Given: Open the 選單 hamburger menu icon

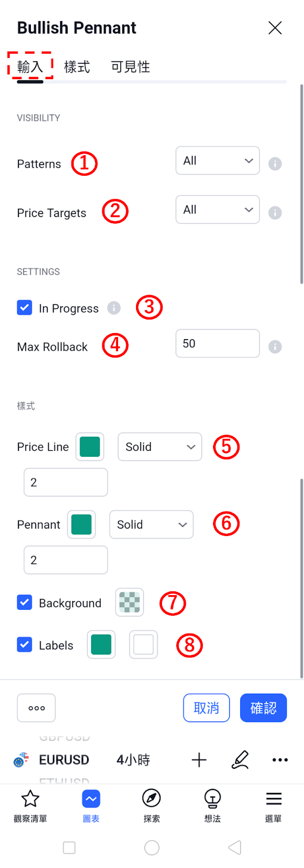Looking at the screenshot, I should point(274,799).
